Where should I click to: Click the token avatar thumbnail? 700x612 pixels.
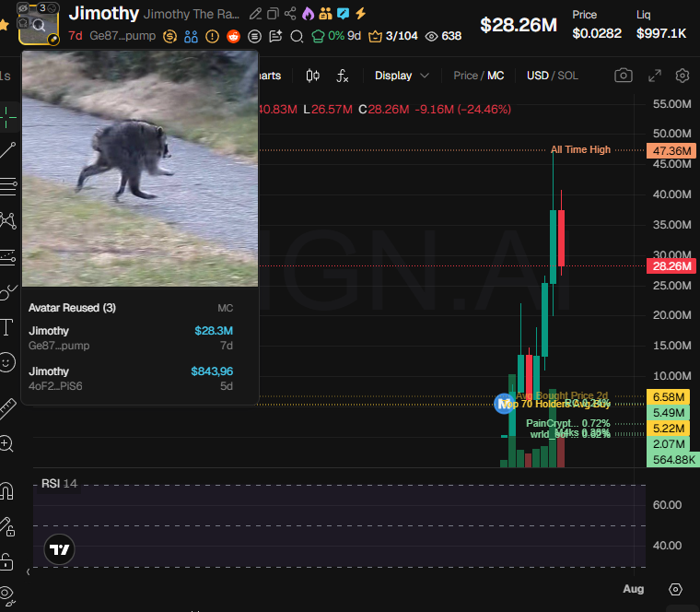pyautogui.click(x=39, y=26)
